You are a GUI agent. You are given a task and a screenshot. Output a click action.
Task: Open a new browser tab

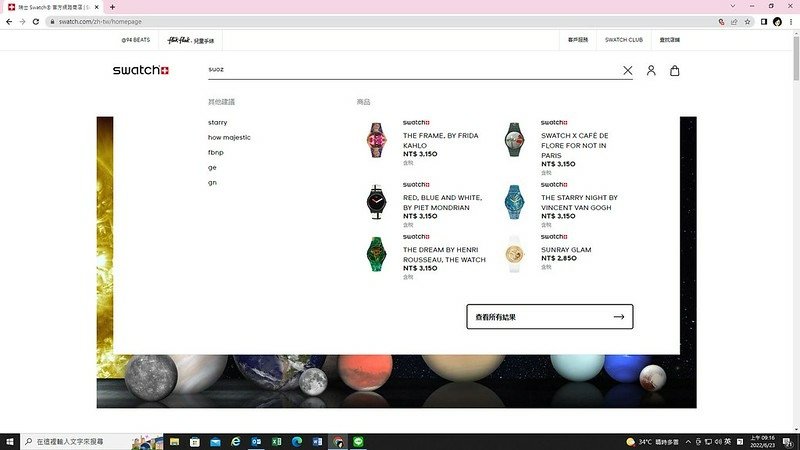point(112,7)
